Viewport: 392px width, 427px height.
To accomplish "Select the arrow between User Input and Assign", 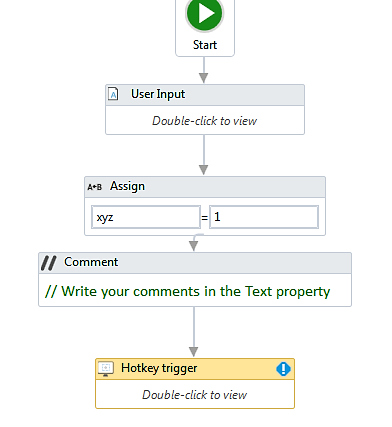I will click(x=204, y=155).
